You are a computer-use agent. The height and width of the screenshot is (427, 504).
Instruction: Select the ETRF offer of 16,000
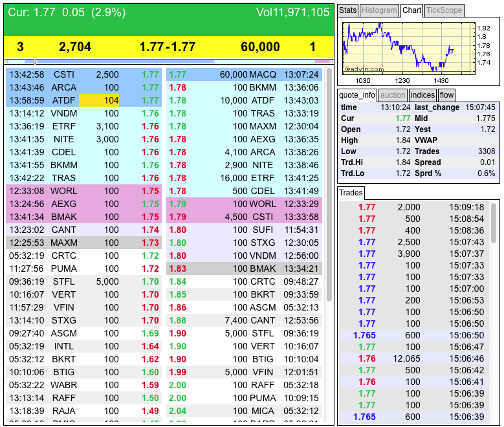[x=245, y=178]
